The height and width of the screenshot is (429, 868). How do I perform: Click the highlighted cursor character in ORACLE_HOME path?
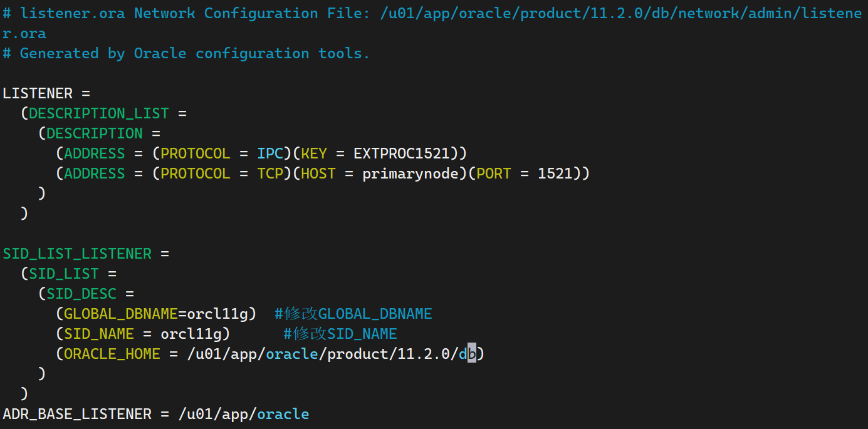[472, 354]
